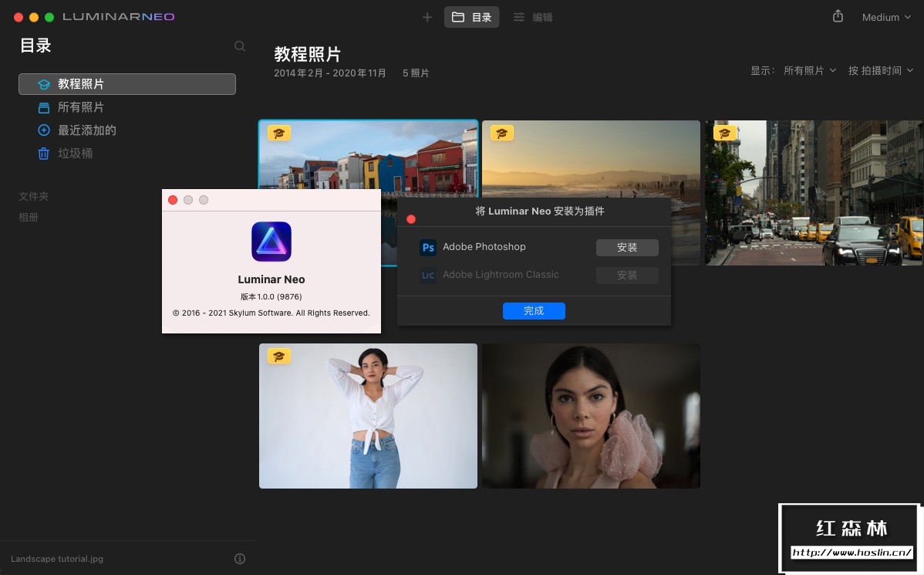This screenshot has width=924, height=575.
Task: Click the tutorial badge on city street photo
Action: [x=725, y=134]
